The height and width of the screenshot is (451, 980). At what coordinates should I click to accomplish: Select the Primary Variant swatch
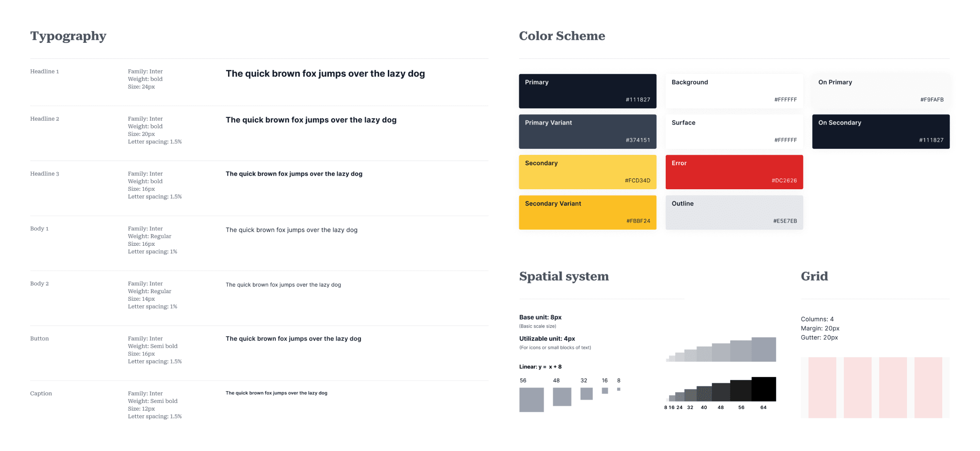pyautogui.click(x=587, y=131)
